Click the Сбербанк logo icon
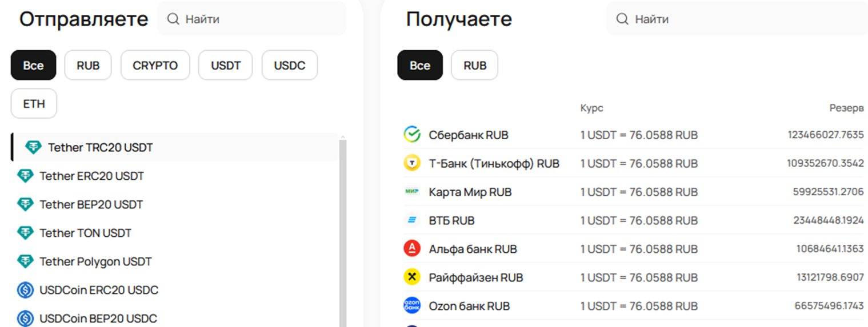868x327 pixels. (412, 135)
